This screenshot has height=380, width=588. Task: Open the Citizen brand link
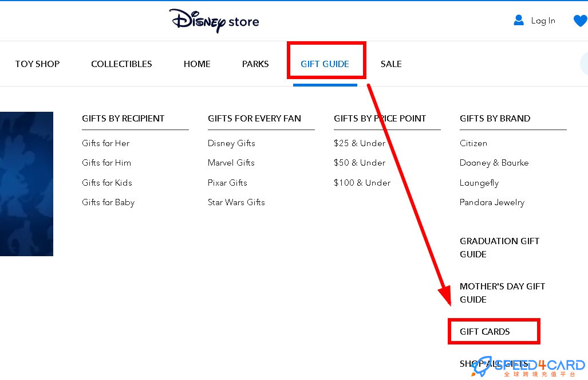[473, 143]
